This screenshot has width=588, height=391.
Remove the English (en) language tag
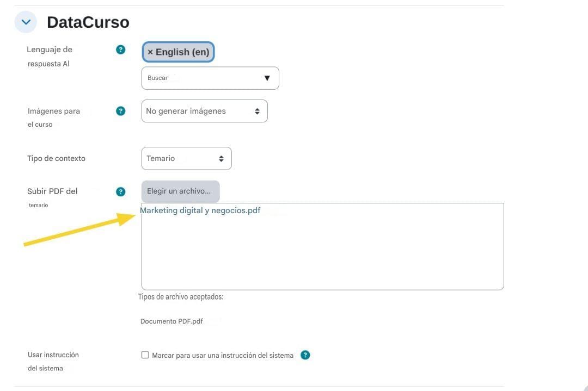tap(151, 52)
